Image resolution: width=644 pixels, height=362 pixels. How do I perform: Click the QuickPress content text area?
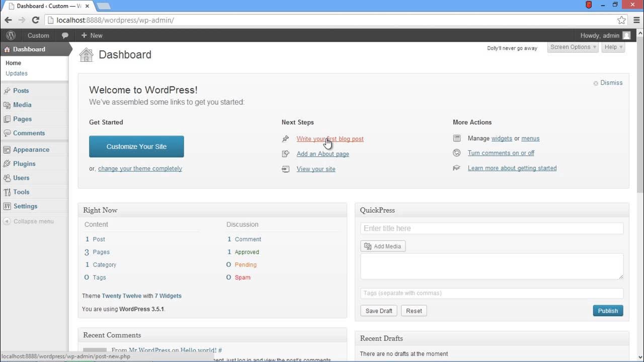[x=492, y=266]
